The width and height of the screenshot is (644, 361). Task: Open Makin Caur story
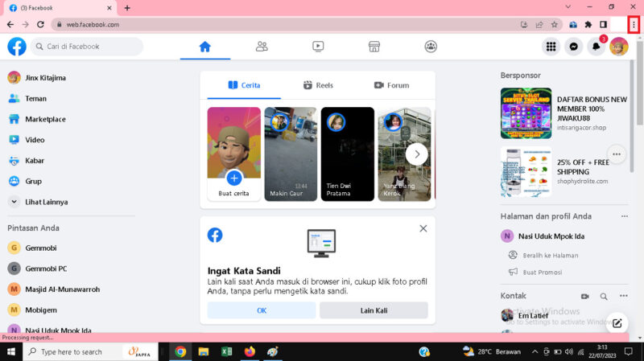click(291, 154)
